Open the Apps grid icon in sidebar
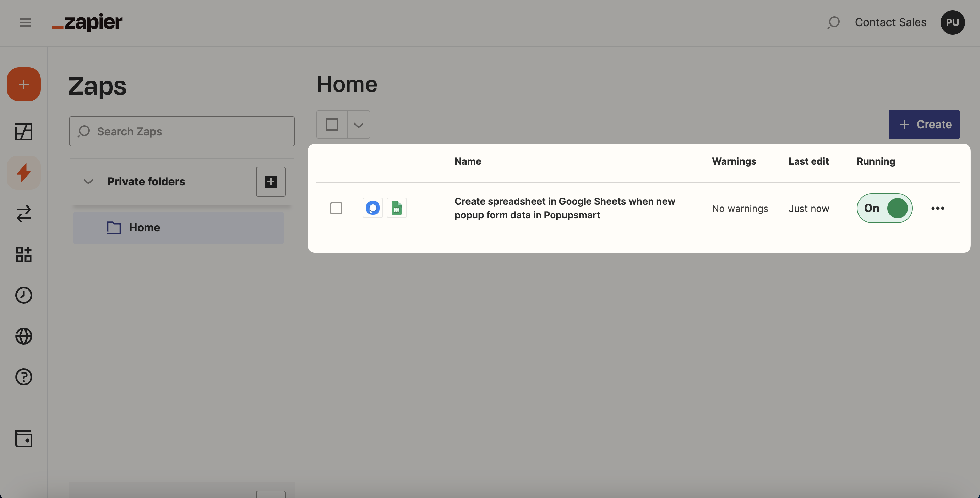 point(23,254)
